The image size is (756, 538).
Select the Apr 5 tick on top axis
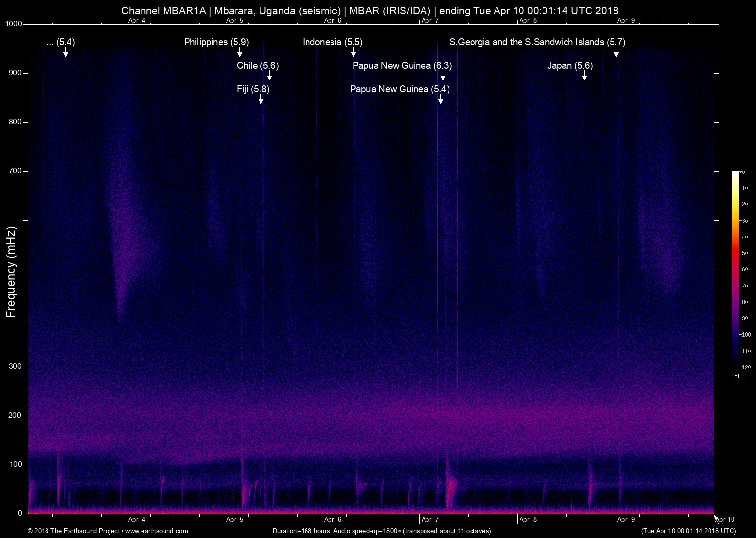coord(235,20)
